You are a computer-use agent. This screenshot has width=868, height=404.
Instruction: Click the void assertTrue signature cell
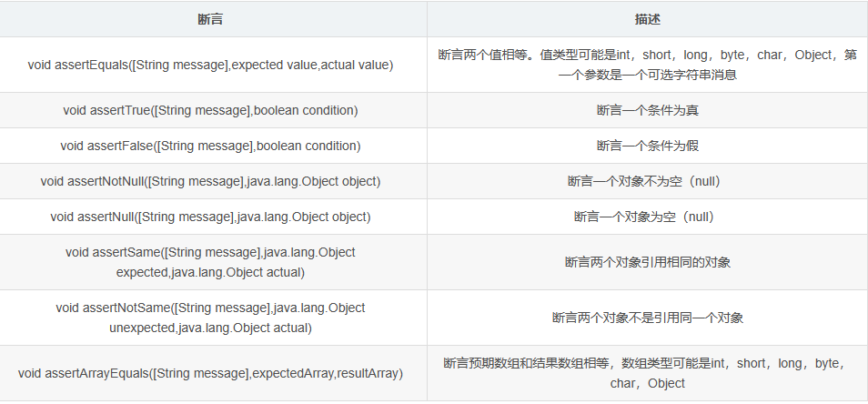click(210, 110)
